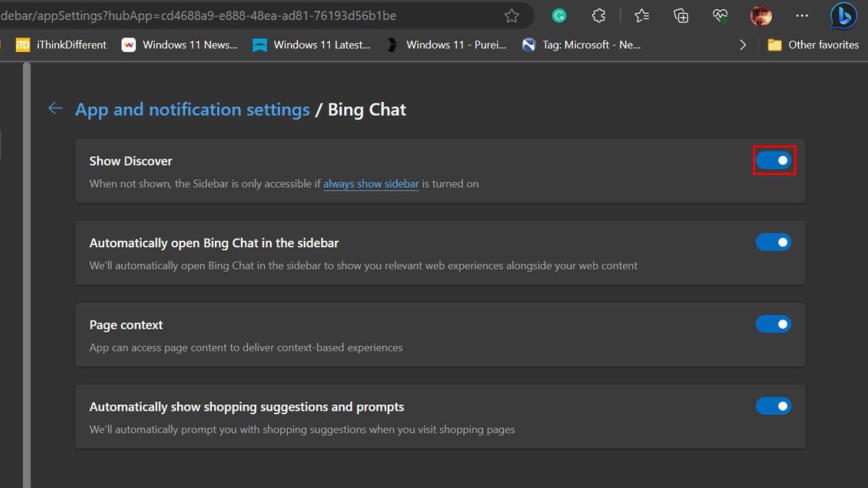
Task: Open the Other favorites folder
Action: [x=813, y=45]
